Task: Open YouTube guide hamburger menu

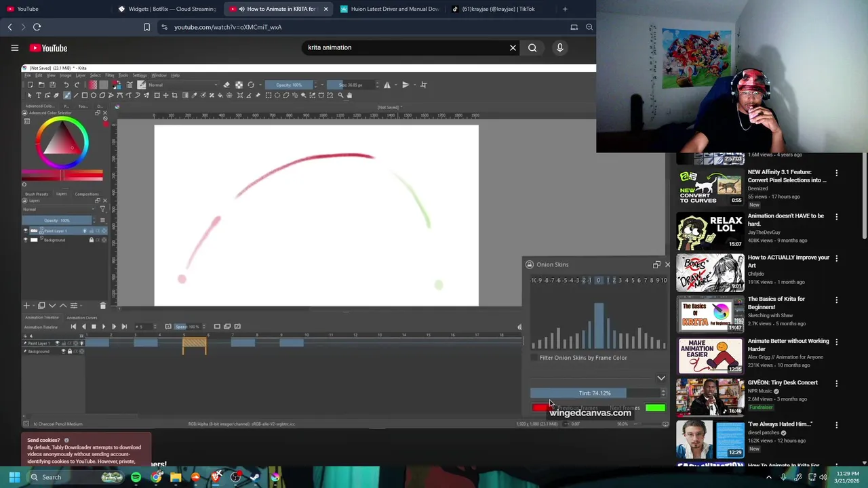Action: (x=14, y=48)
